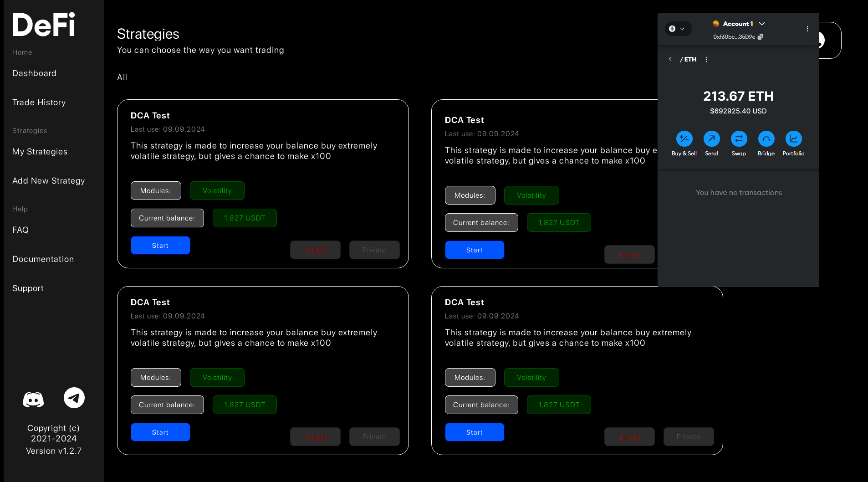Screen dimensions: 868x482
Task: Open the Portfolio icon in wallet
Action: point(793,138)
